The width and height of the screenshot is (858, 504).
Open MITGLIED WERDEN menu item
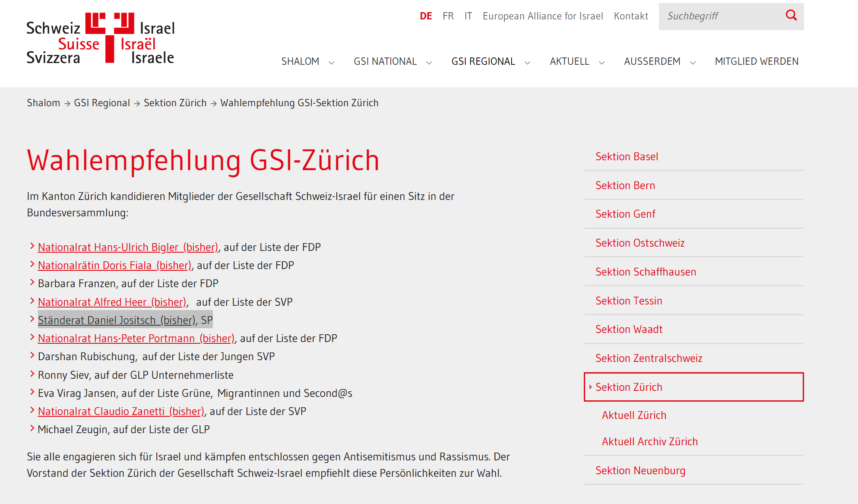pos(757,61)
